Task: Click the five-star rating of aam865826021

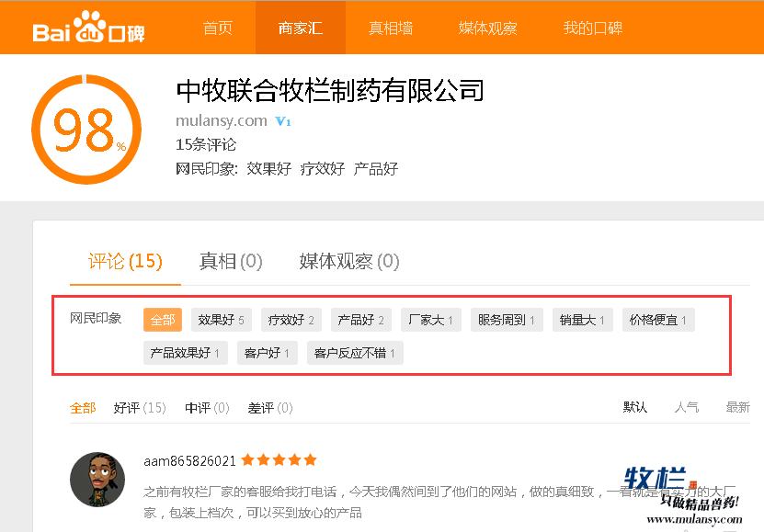Action: (279, 460)
